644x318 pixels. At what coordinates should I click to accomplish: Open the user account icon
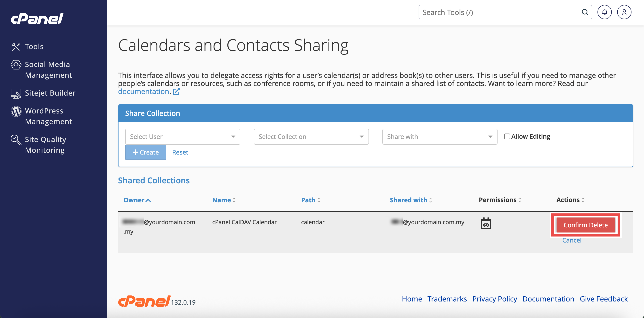(x=624, y=12)
